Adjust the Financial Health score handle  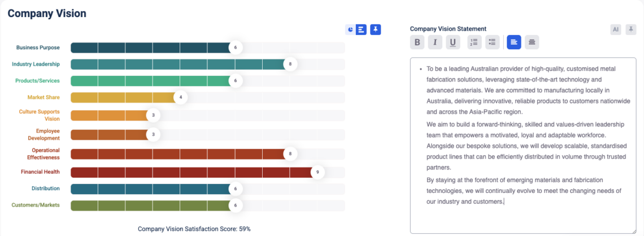click(x=317, y=171)
